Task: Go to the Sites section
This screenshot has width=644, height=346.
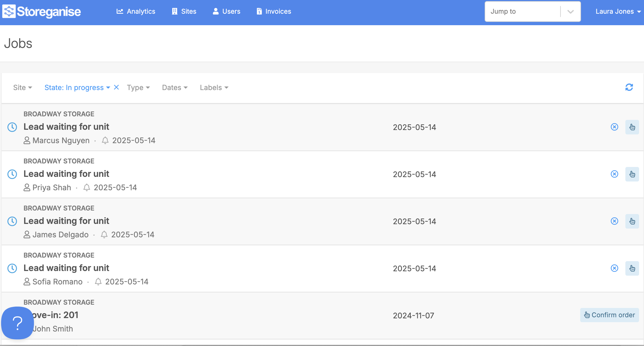Action: coord(184,11)
